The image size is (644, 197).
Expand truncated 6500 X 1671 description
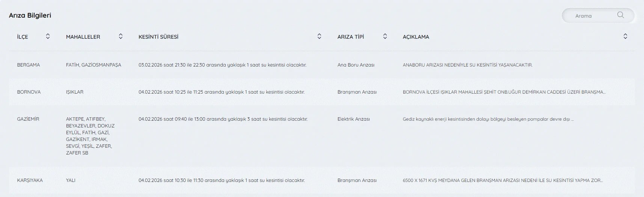pos(502,180)
